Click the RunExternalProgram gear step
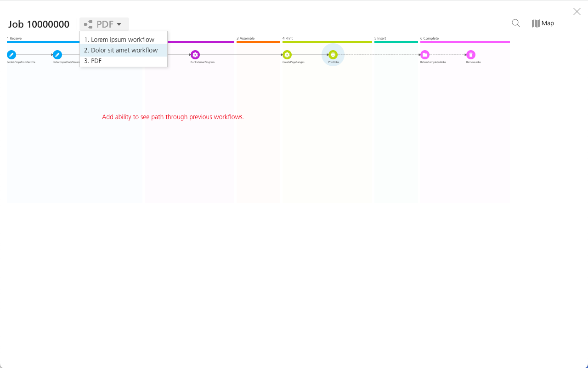Viewport: 588px width, 368px height. click(195, 55)
